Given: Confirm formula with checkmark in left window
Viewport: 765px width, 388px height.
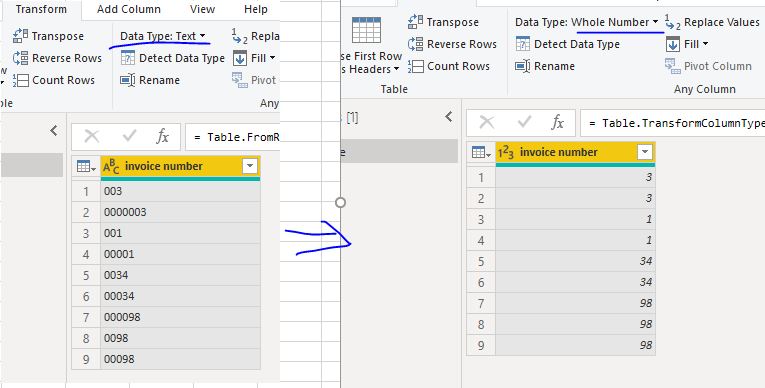Looking at the screenshot, I should pyautogui.click(x=129, y=137).
